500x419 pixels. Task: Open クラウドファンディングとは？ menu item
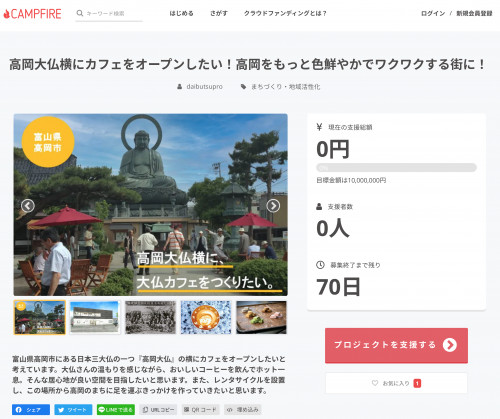click(x=285, y=13)
